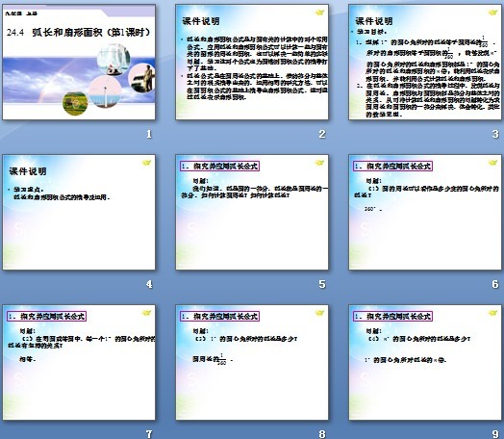The image size is (504, 439).
Task: Select slide 5 thumbnail
Action: (x=252, y=212)
